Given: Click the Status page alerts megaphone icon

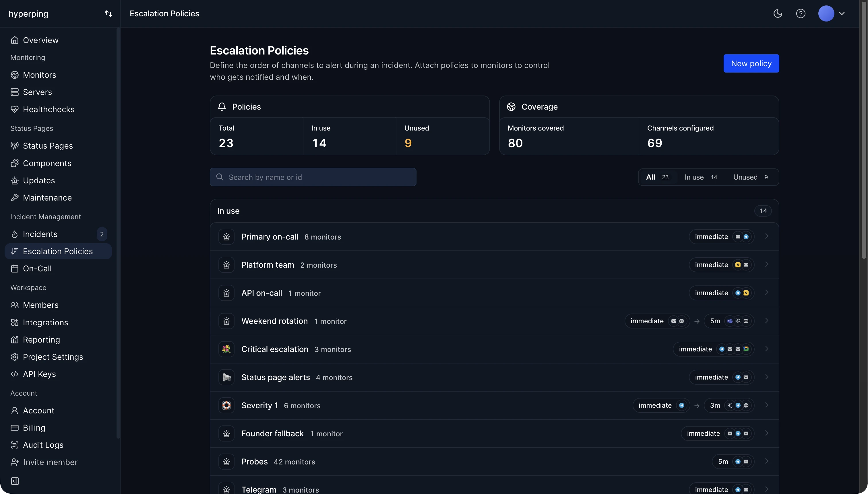Looking at the screenshot, I should pos(226,377).
